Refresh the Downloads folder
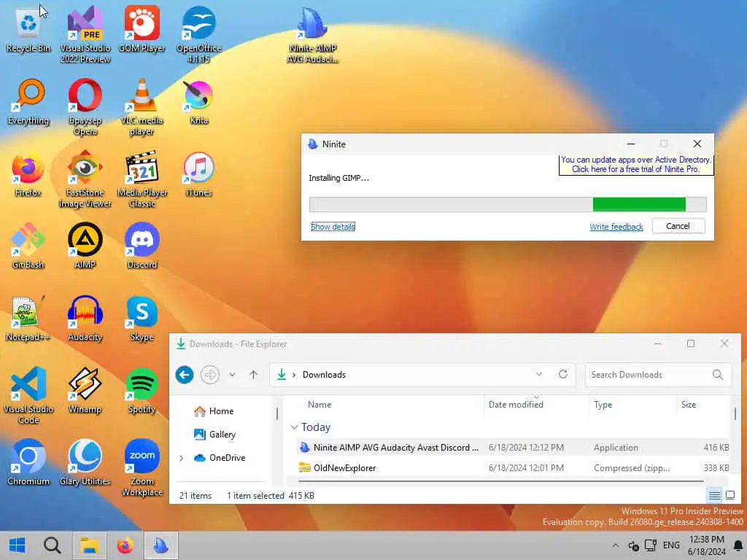Viewport: 747px width, 560px height. 563,374
